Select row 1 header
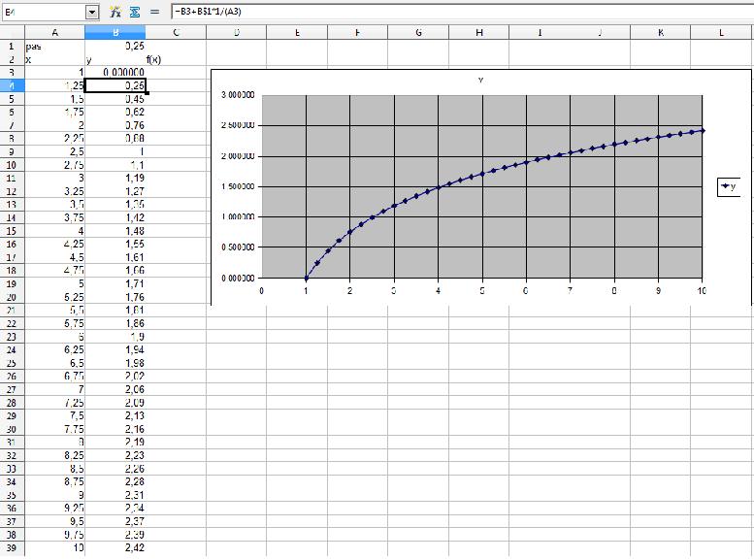The height and width of the screenshot is (560, 754). coord(11,46)
